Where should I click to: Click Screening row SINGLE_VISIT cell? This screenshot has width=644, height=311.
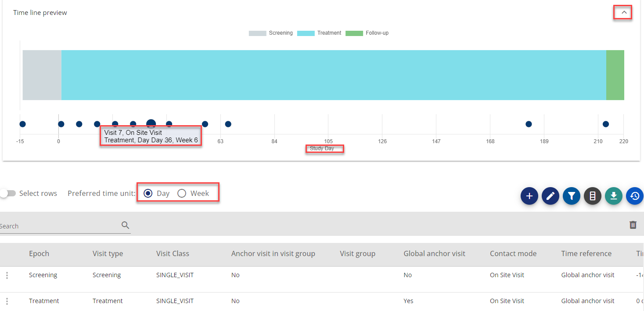click(x=175, y=275)
